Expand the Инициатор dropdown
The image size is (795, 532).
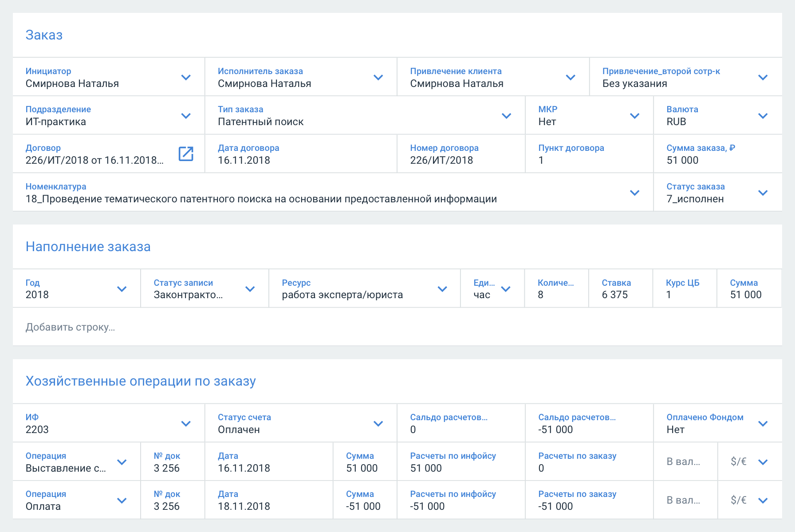[x=186, y=77]
